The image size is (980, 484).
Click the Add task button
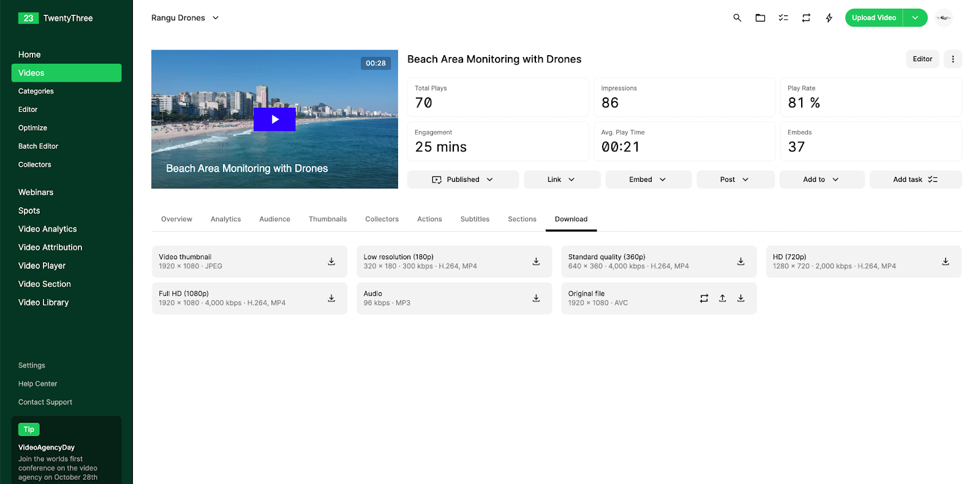pyautogui.click(x=916, y=180)
